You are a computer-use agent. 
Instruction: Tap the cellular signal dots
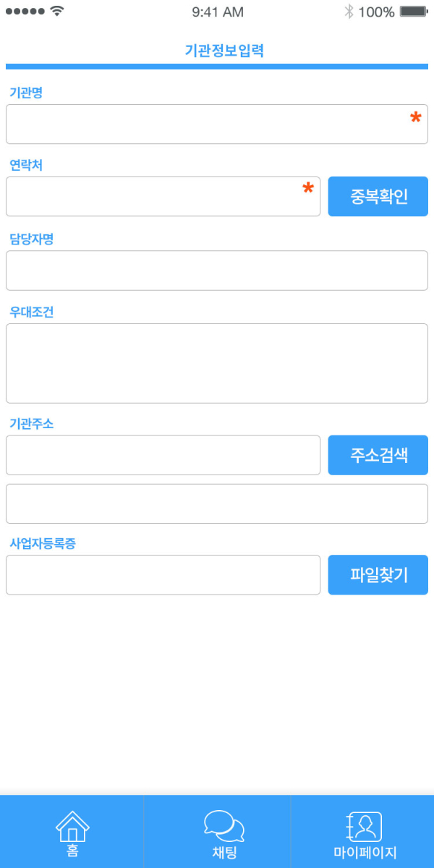click(25, 12)
